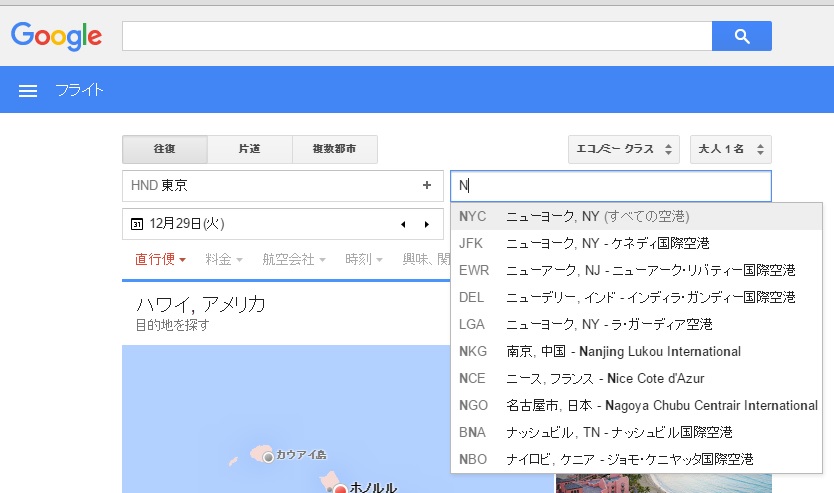Image resolution: width=834 pixels, height=493 pixels.
Task: Choose EWR ニューアーク suggestion
Action: (637, 270)
